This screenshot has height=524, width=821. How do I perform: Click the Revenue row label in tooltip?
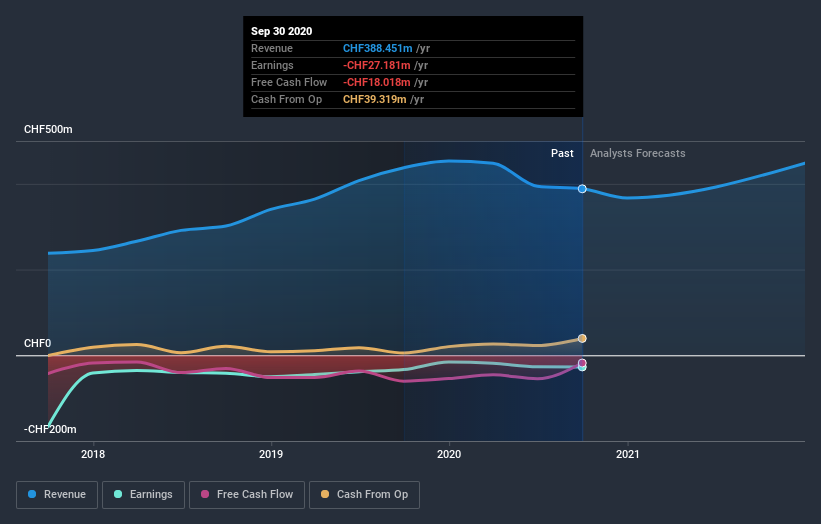(x=272, y=48)
